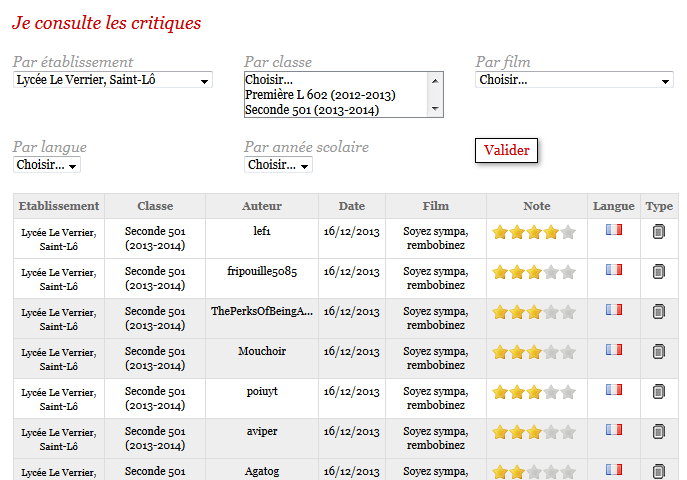Click the Type column header
The height and width of the screenshot is (480, 687).
659,206
